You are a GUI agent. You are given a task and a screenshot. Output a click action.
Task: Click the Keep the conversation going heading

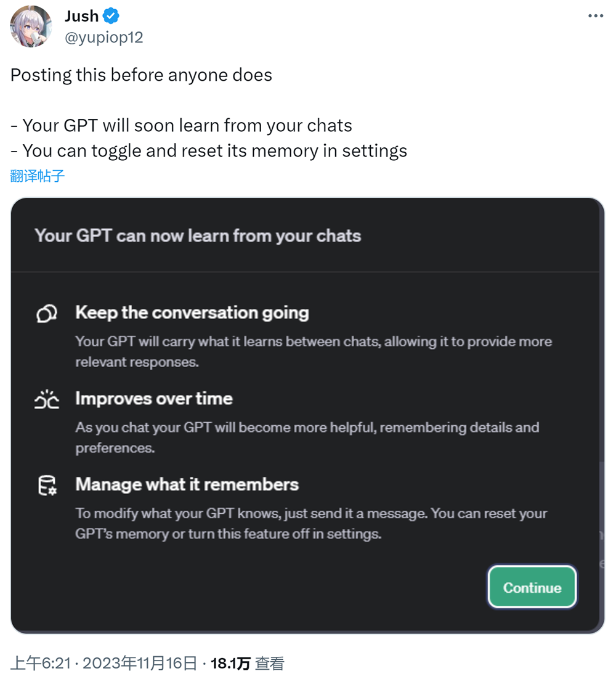tap(192, 313)
